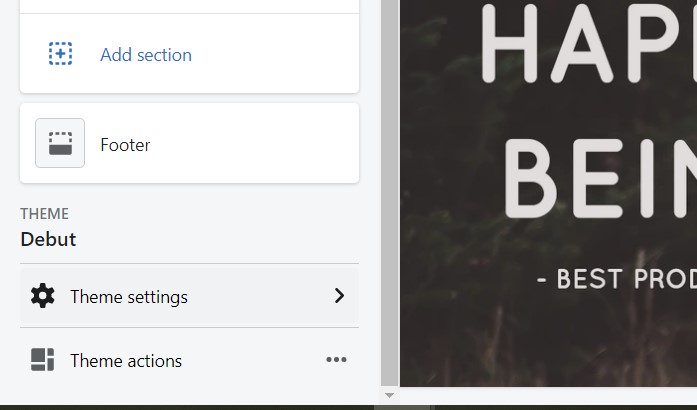Click the sidebar vertical scrollbar track
This screenshot has width=697, height=410.
point(389,193)
